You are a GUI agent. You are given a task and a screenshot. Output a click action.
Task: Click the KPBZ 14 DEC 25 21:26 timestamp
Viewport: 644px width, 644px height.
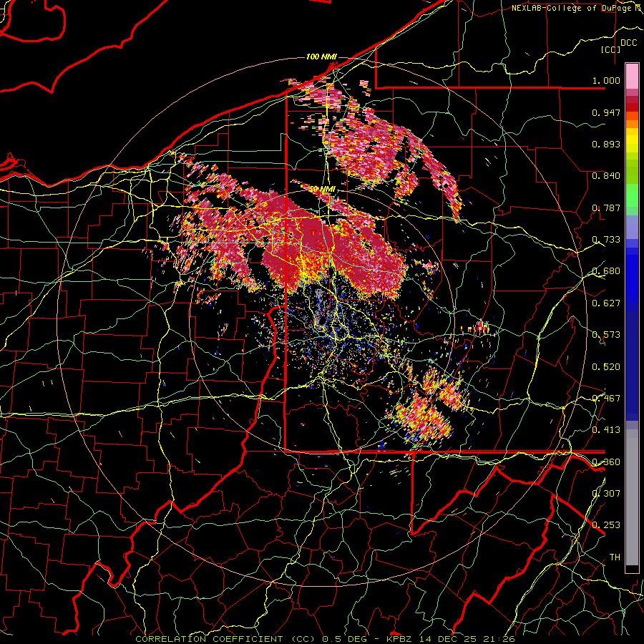tap(451, 639)
